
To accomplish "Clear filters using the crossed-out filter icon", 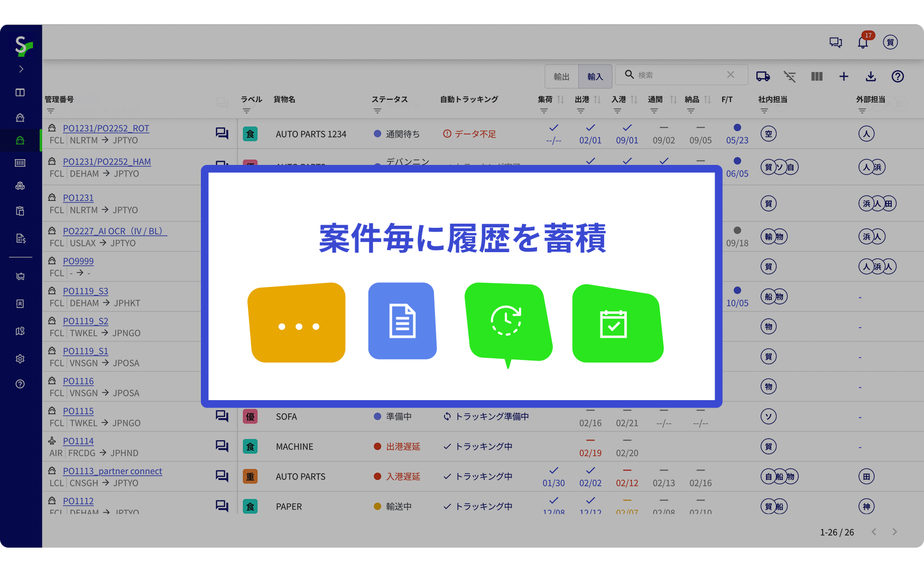I will (790, 77).
